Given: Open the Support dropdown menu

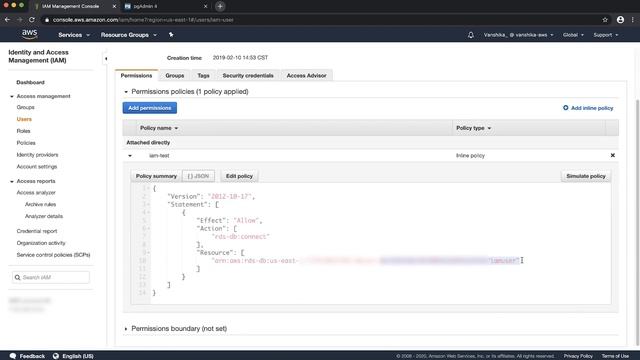Looking at the screenshot, I should [606, 35].
